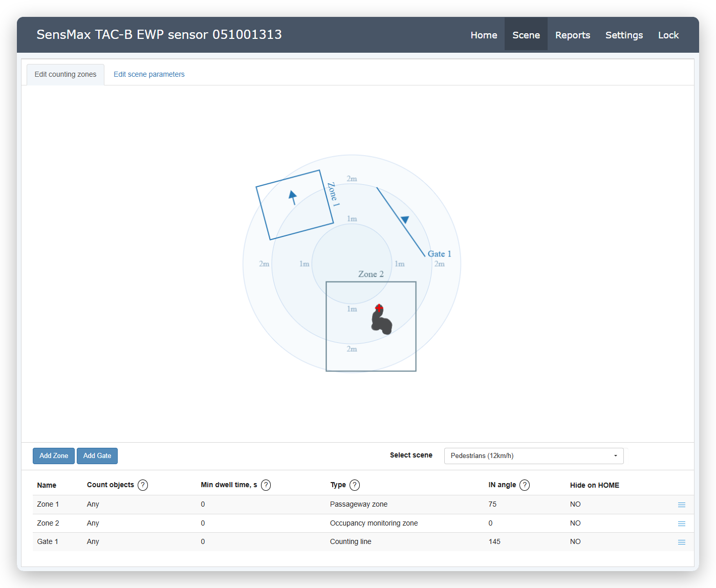This screenshot has height=588, width=716.
Task: Click the question mark beside Type
Action: pos(355,485)
